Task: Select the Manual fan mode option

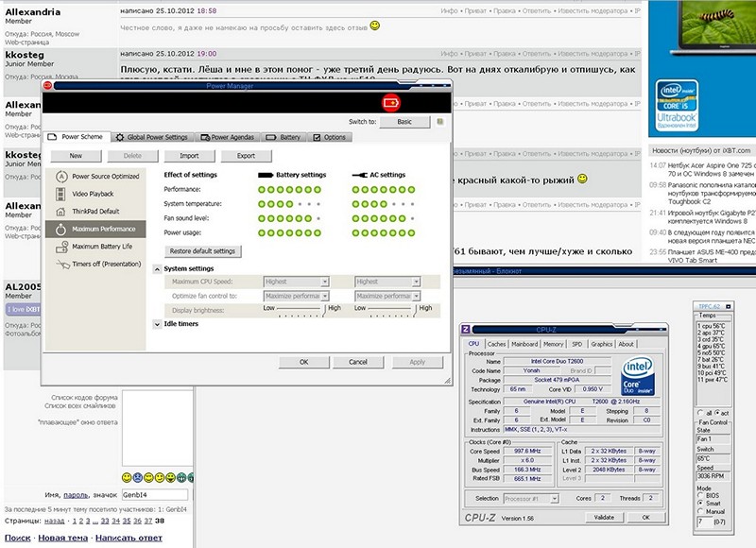Action: click(699, 511)
